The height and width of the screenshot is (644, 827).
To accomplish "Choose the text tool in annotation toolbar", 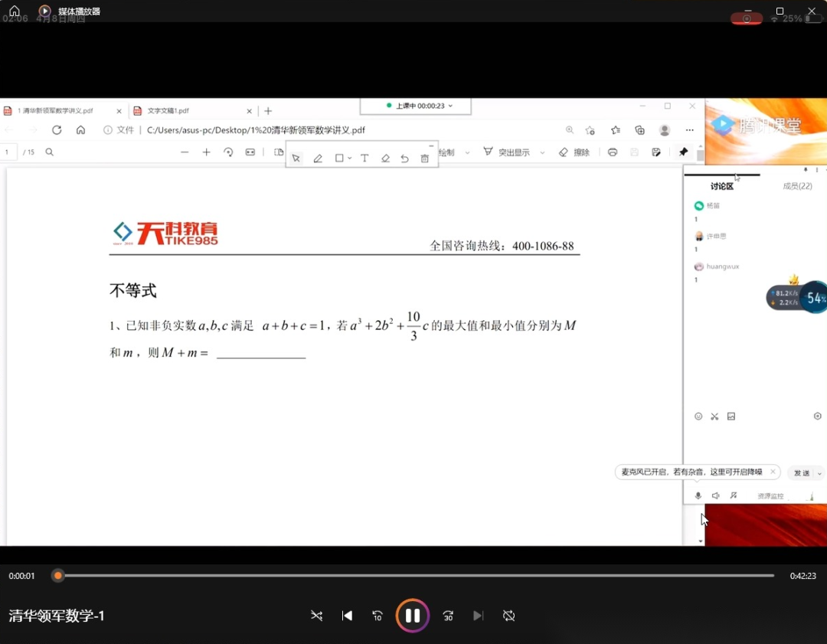I will [x=364, y=159].
